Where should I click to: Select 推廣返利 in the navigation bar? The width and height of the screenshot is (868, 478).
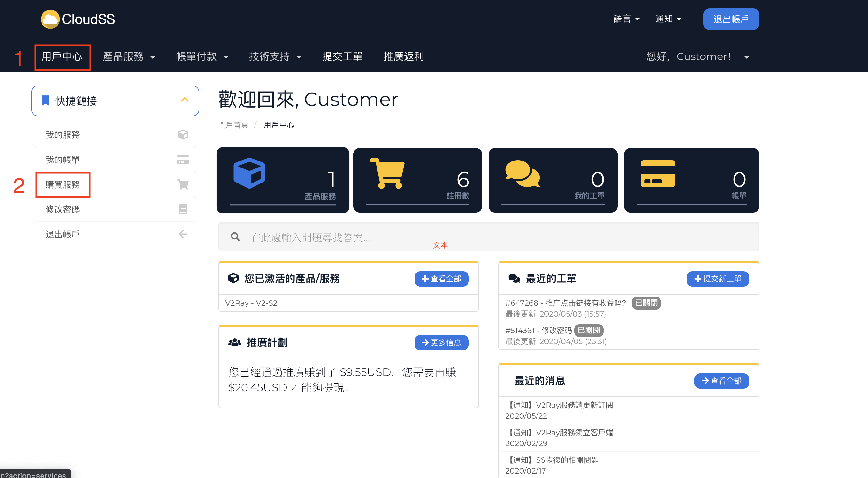pos(403,56)
